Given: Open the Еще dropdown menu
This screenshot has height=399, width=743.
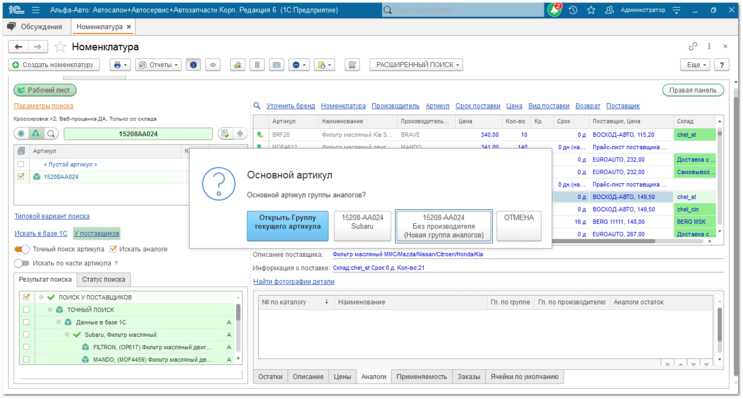Looking at the screenshot, I should click(x=695, y=65).
